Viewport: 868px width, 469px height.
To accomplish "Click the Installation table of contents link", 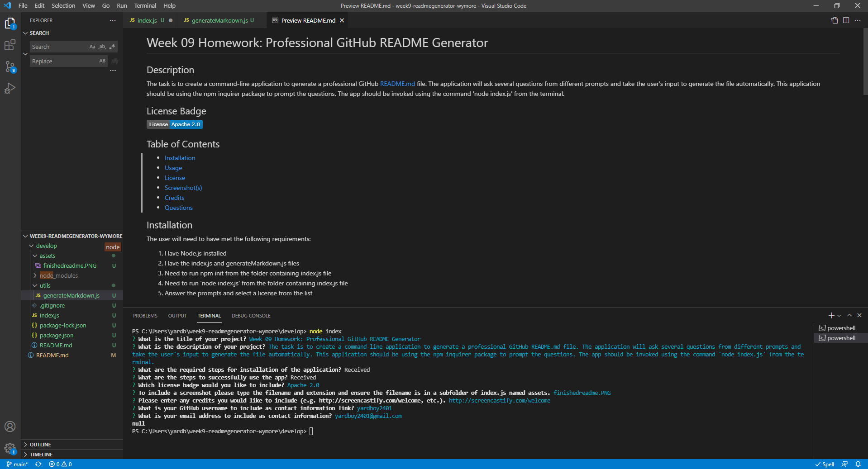I will 180,158.
